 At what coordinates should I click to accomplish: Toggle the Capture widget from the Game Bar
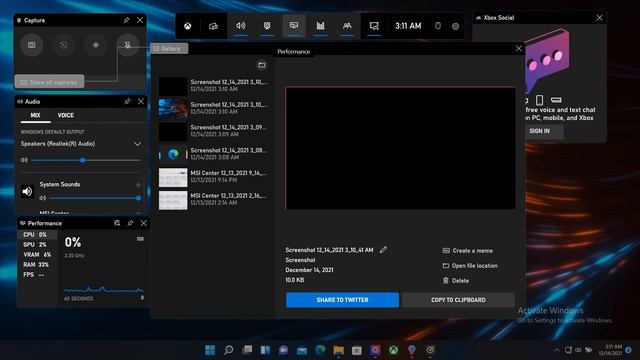[x=267, y=26]
